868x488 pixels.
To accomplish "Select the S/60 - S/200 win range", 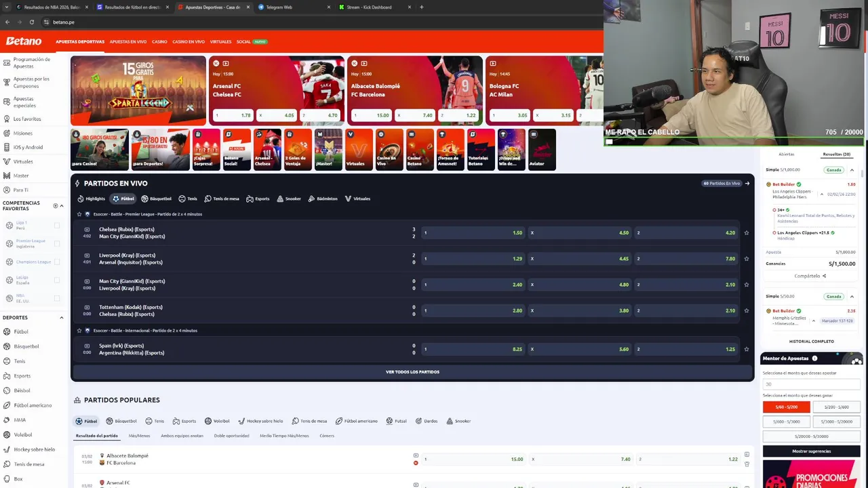I will coord(786,407).
